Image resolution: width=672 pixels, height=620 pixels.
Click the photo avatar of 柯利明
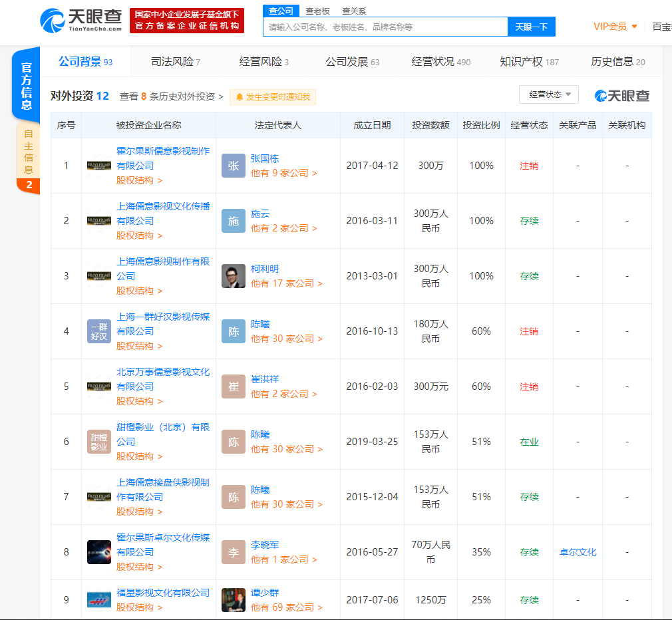coord(234,276)
